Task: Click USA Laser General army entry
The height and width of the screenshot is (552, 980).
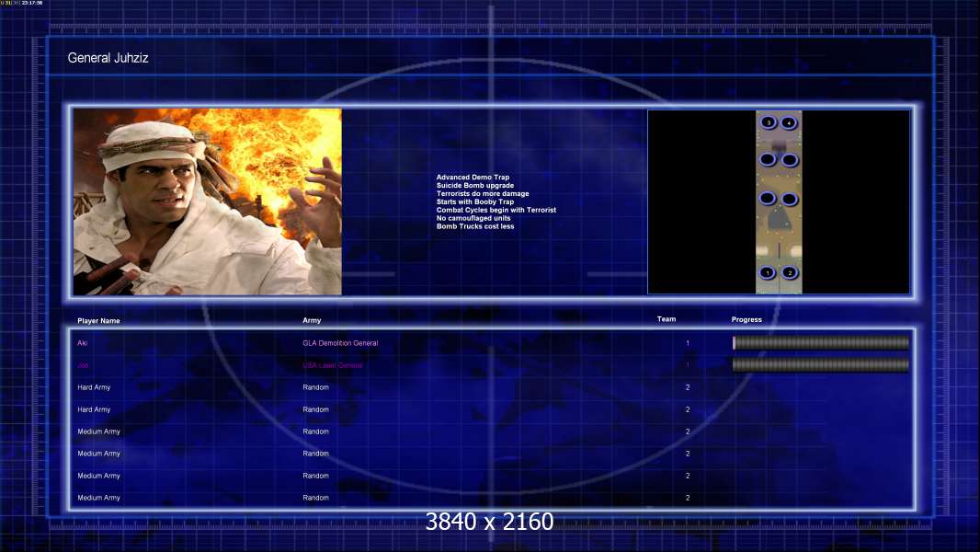Action: 333,365
